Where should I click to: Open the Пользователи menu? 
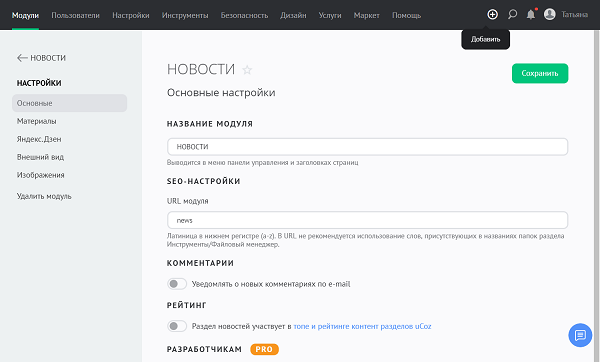click(75, 15)
